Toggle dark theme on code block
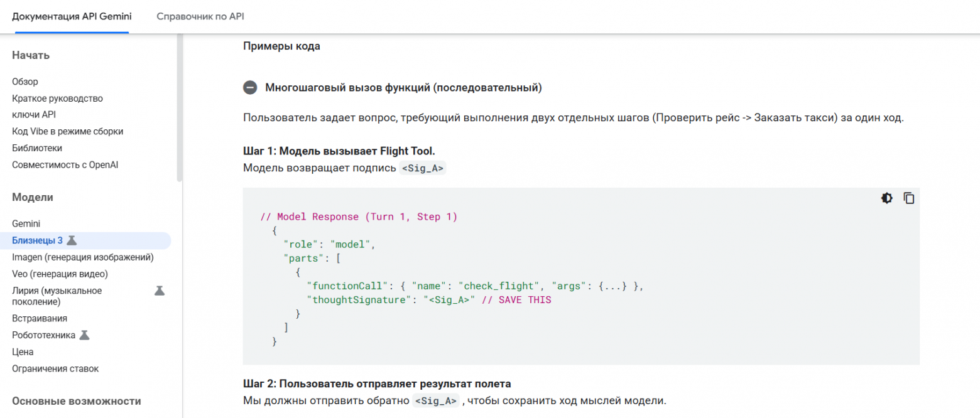The image size is (980, 418). [886, 198]
